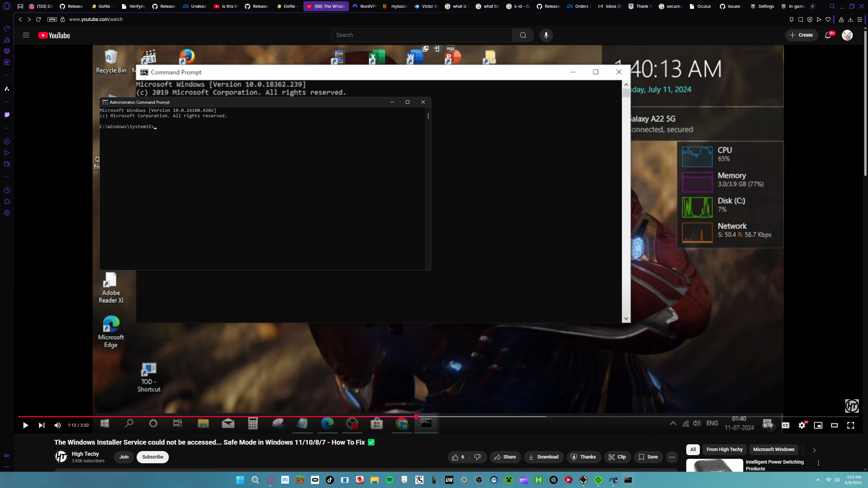The width and height of the screenshot is (868, 488).
Task: Mute the video volume
Action: coord(58,425)
